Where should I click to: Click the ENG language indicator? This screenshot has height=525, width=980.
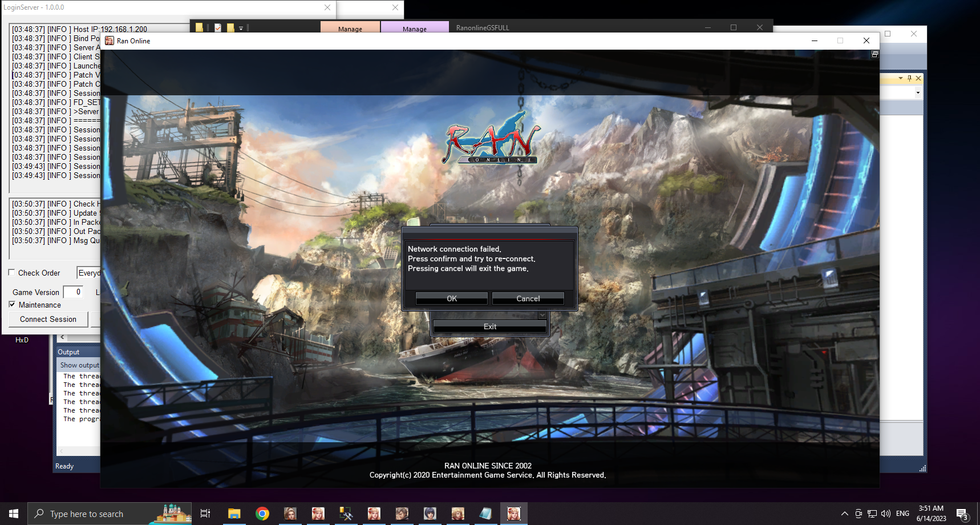(x=902, y=514)
